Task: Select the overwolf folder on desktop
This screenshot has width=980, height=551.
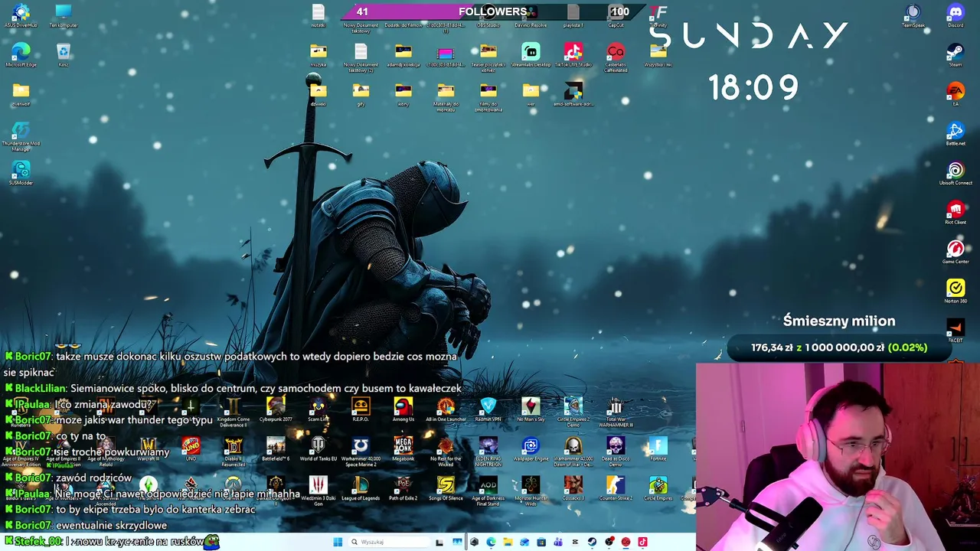Action: [x=21, y=94]
